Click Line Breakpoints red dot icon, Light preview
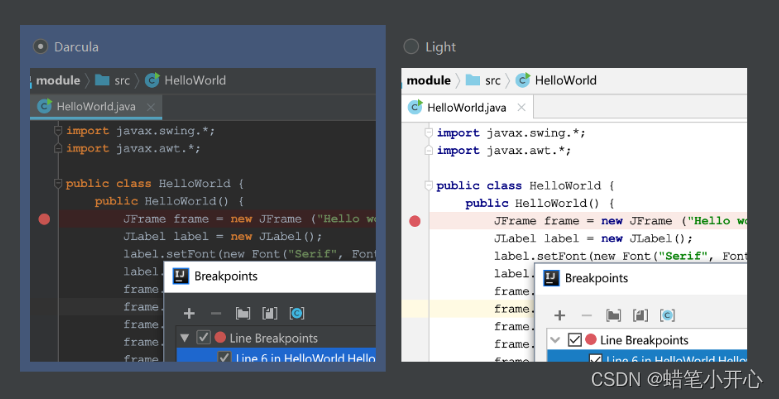Image resolution: width=779 pixels, height=399 pixels. click(x=591, y=340)
